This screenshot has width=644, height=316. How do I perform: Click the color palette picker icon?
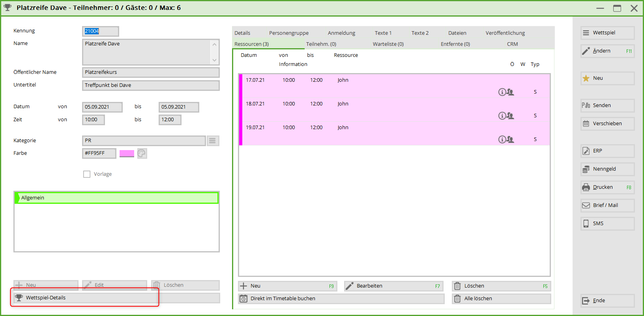(x=142, y=153)
